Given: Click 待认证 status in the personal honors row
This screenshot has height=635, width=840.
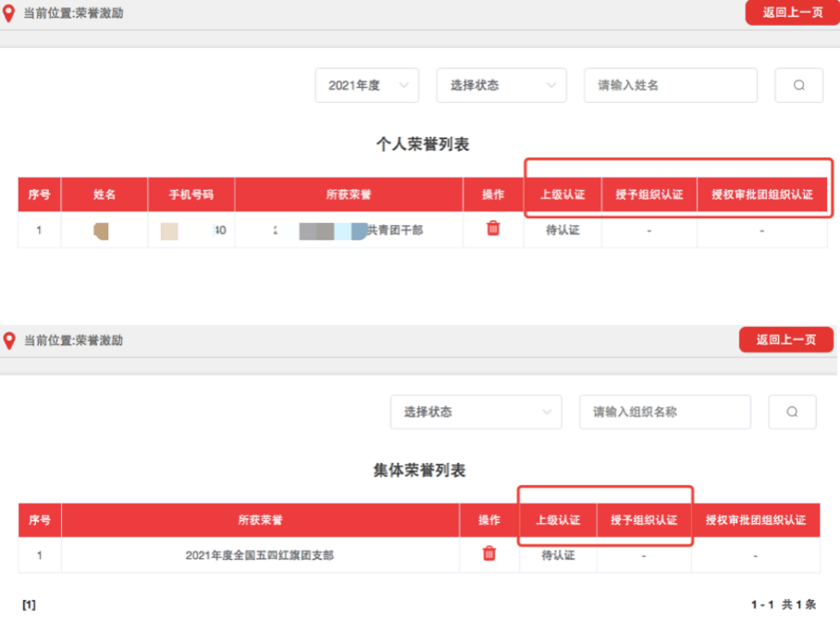Looking at the screenshot, I should [x=562, y=230].
